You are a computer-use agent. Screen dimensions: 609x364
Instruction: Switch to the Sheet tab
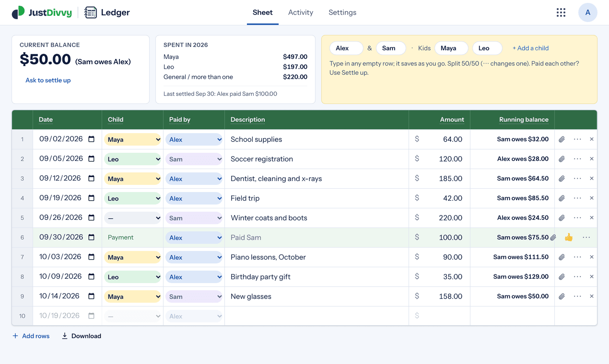[263, 12]
